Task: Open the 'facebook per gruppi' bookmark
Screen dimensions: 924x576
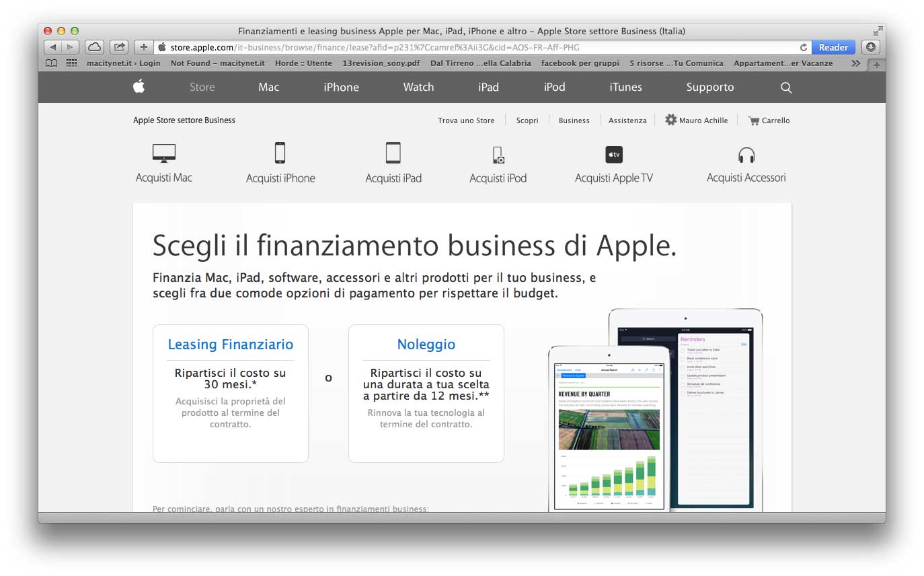Action: click(x=580, y=63)
